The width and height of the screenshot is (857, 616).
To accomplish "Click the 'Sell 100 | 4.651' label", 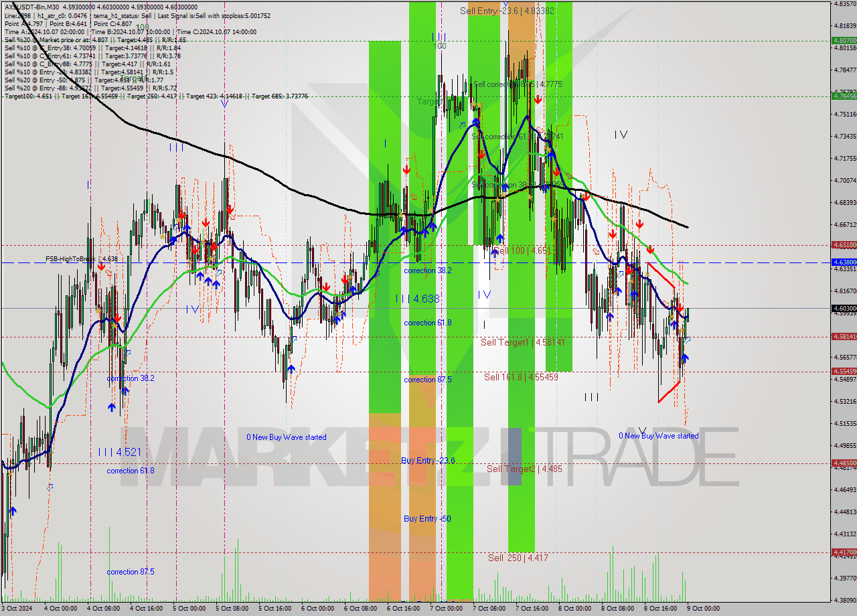I will click(522, 250).
